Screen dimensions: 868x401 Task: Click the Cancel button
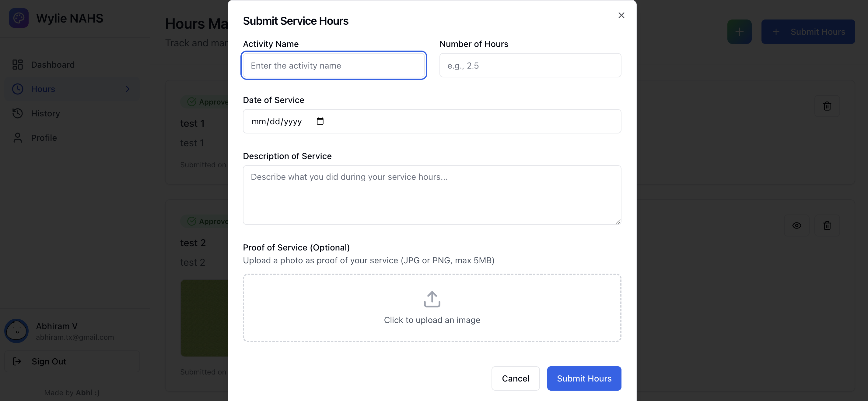516,378
